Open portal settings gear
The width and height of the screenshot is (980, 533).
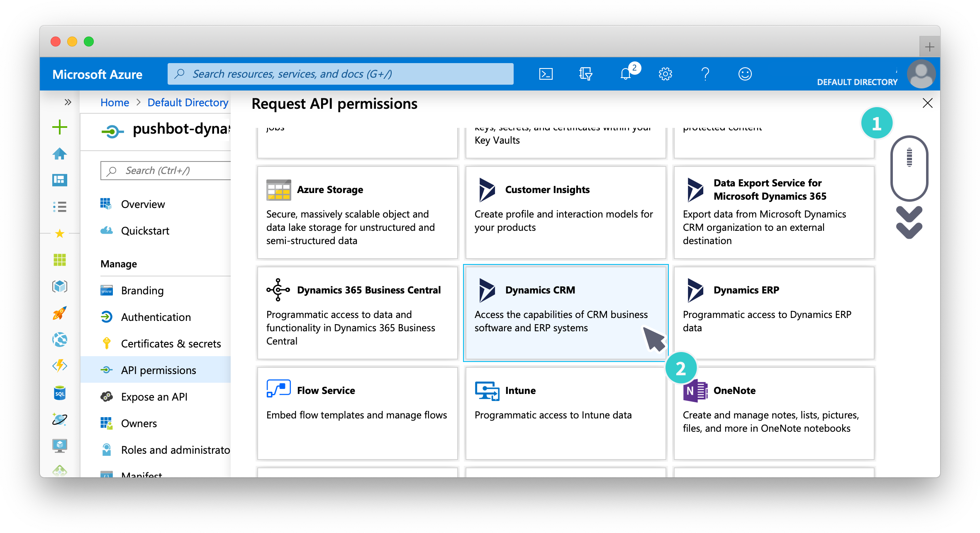click(x=665, y=74)
